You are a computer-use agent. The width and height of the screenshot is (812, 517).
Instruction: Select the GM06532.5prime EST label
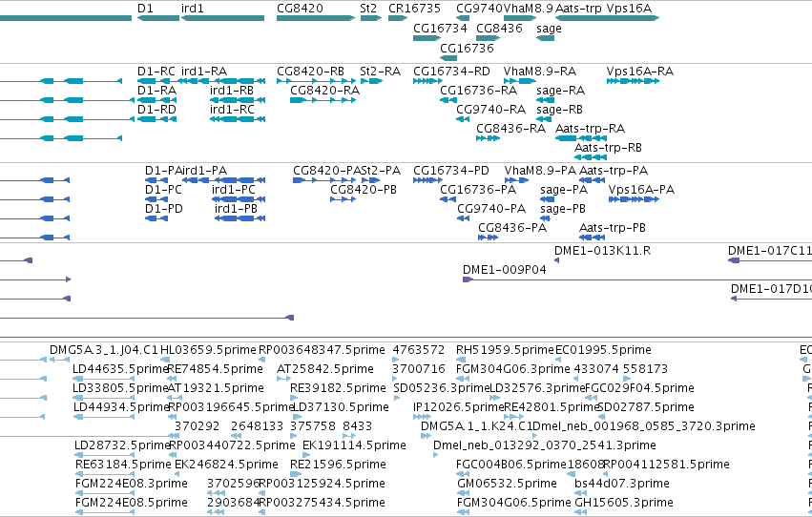[x=507, y=484]
